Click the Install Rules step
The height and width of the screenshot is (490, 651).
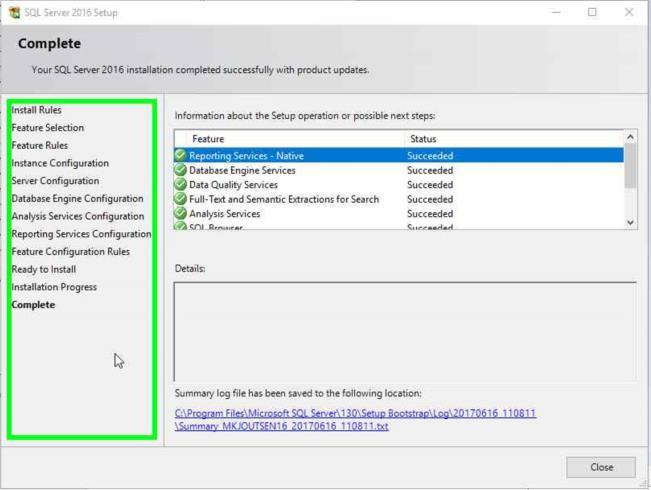[37, 110]
